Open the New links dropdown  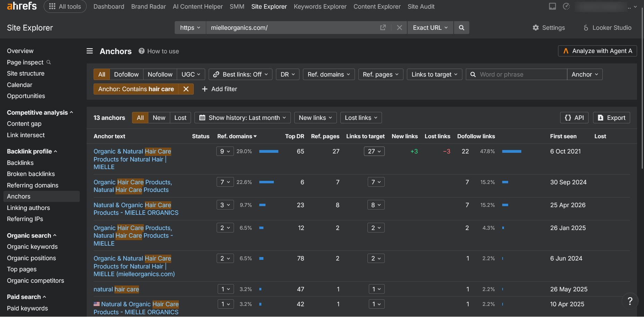[x=315, y=118]
